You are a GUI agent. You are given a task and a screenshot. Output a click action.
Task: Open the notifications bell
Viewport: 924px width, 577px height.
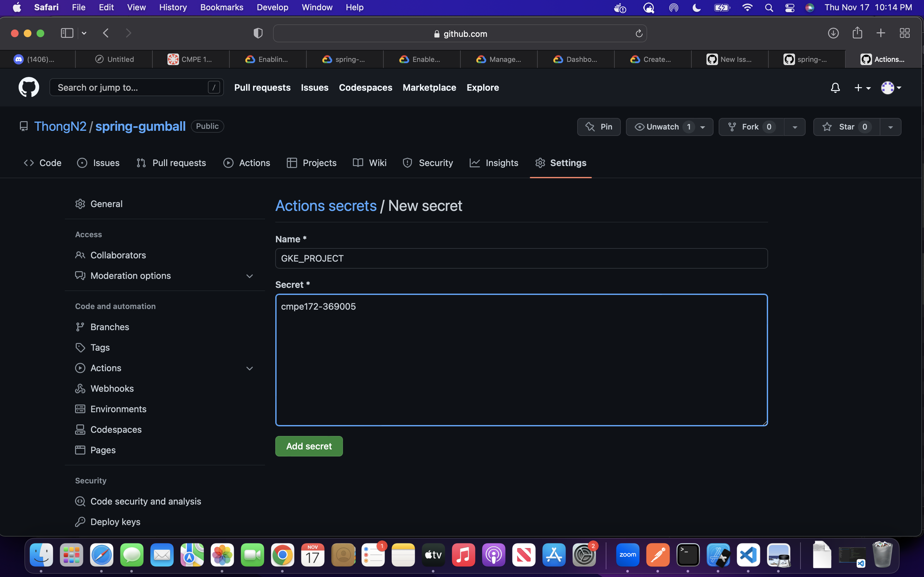pyautogui.click(x=835, y=88)
